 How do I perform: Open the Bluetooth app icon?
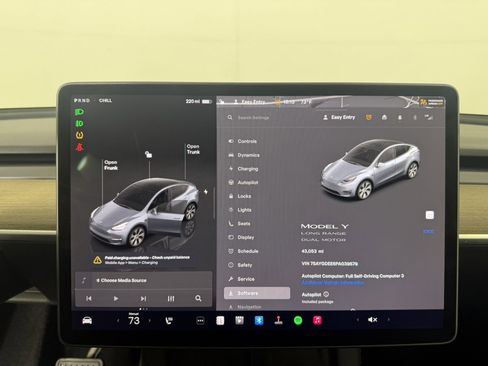tap(259, 321)
